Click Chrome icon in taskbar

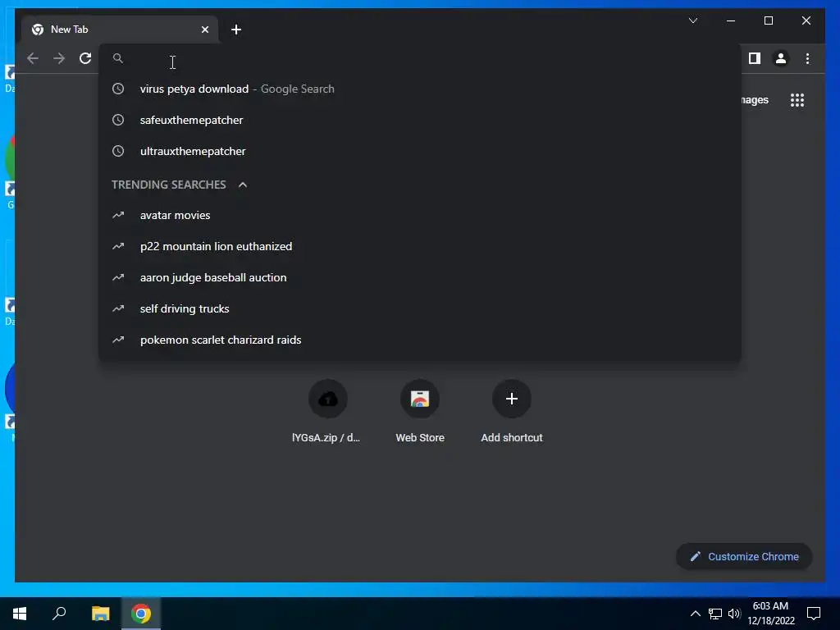tap(141, 614)
